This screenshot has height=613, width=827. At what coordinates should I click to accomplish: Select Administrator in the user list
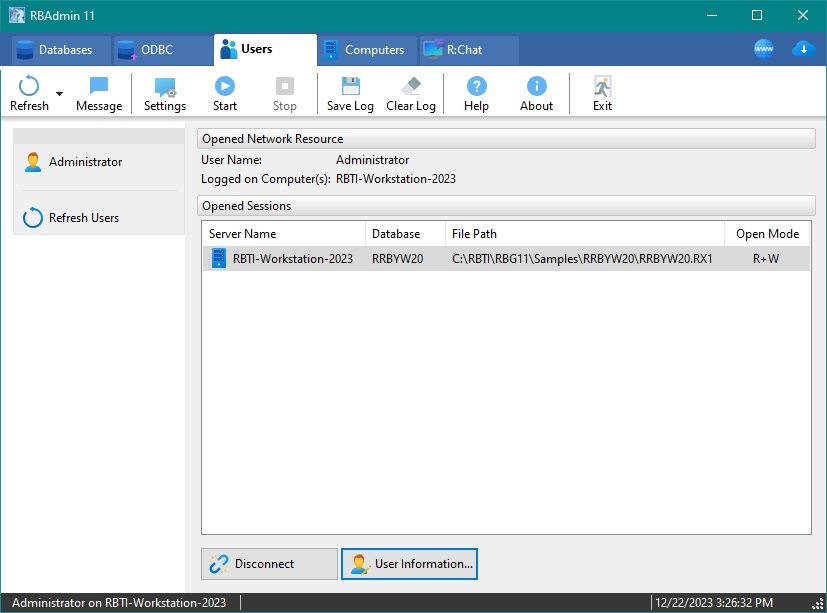[99, 162]
